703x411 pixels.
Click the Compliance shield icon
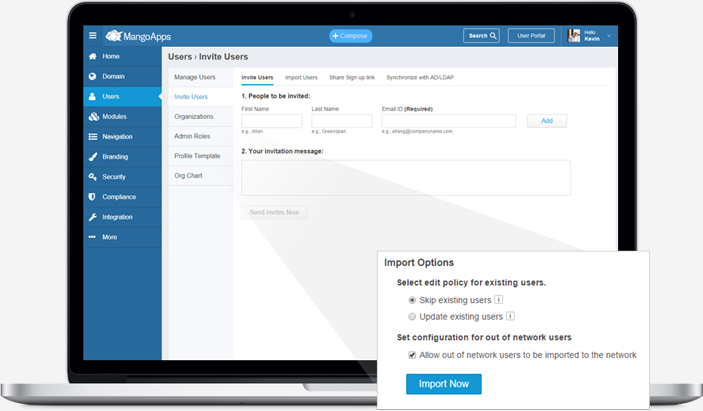tap(92, 197)
